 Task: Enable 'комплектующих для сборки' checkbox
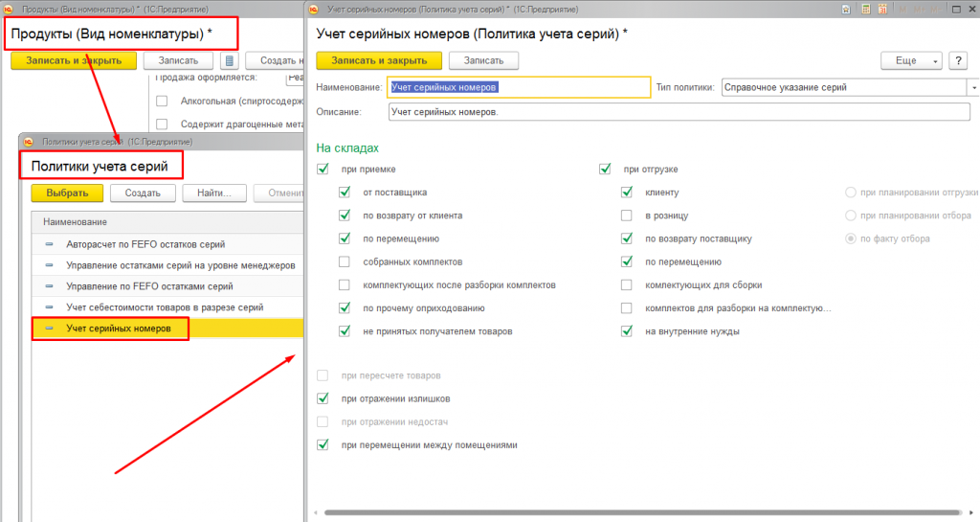(x=626, y=285)
